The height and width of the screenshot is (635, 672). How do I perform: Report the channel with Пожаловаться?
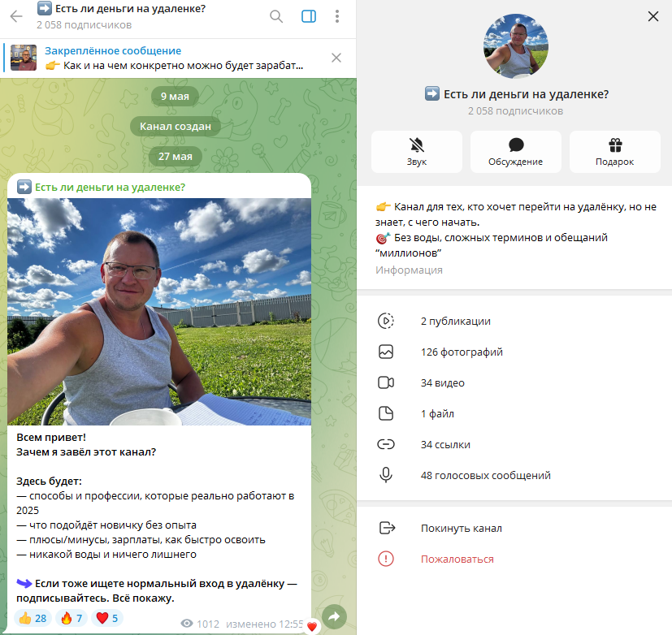[x=457, y=559]
